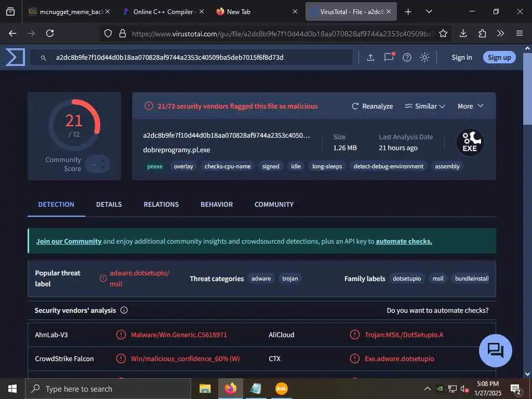Click the detect-debug-environment tag

click(389, 166)
